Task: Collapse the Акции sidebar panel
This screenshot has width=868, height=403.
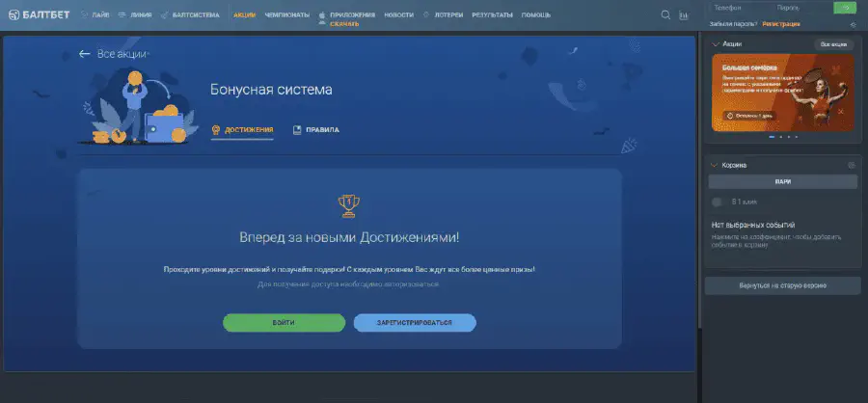Action: point(716,43)
